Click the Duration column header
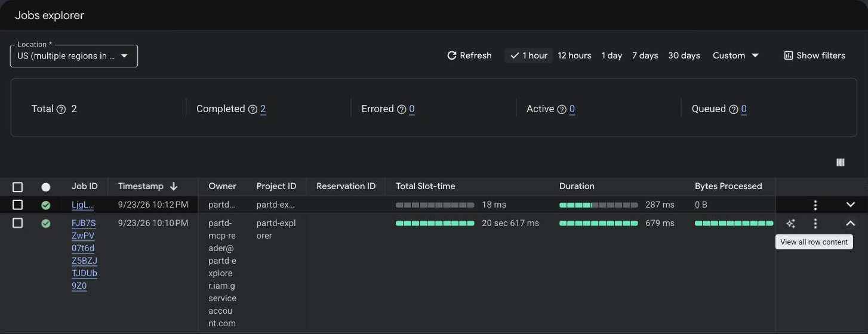 click(x=577, y=186)
